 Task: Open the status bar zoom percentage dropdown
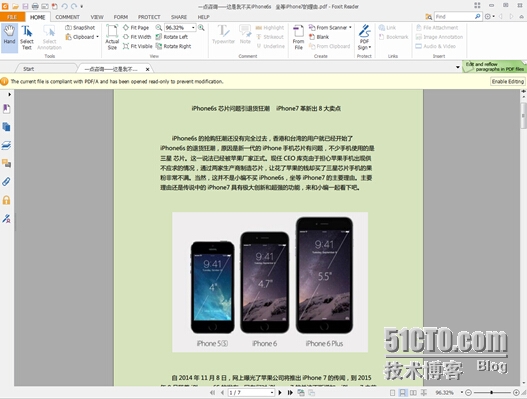coord(462,393)
